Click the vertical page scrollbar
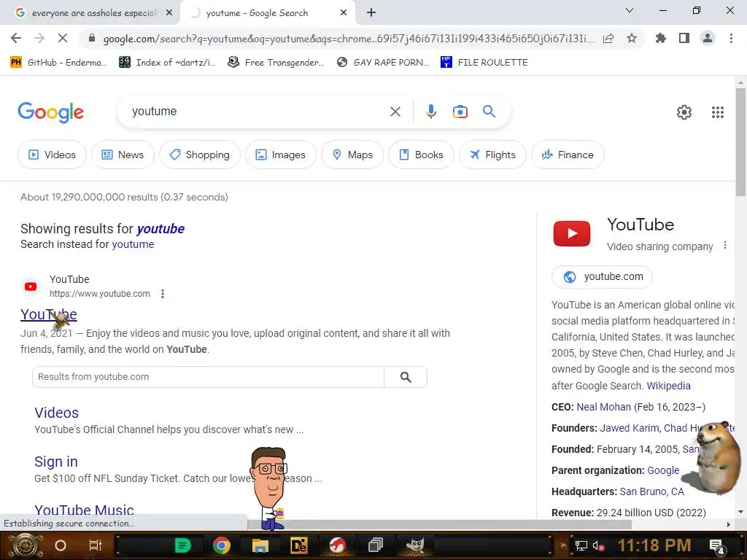 [740, 141]
